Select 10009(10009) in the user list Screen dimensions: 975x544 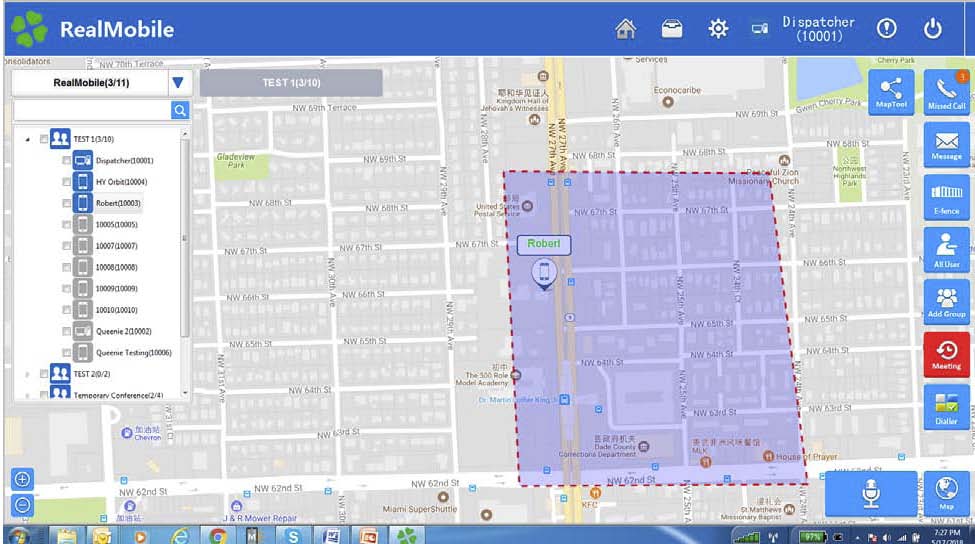(x=117, y=288)
